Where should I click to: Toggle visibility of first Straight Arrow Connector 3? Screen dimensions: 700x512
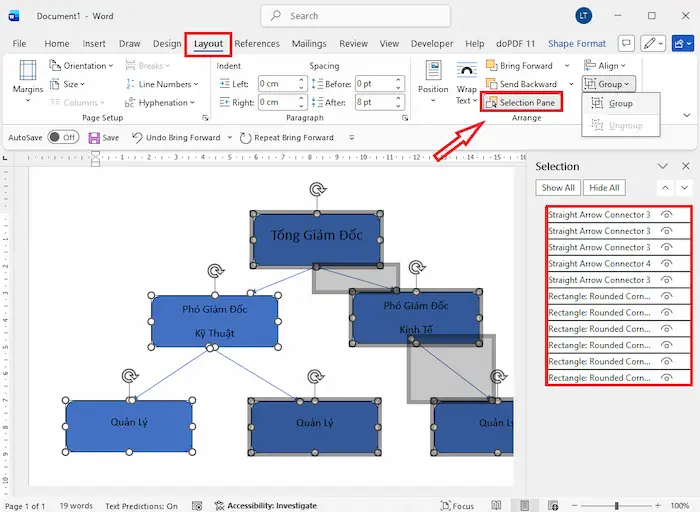point(667,215)
